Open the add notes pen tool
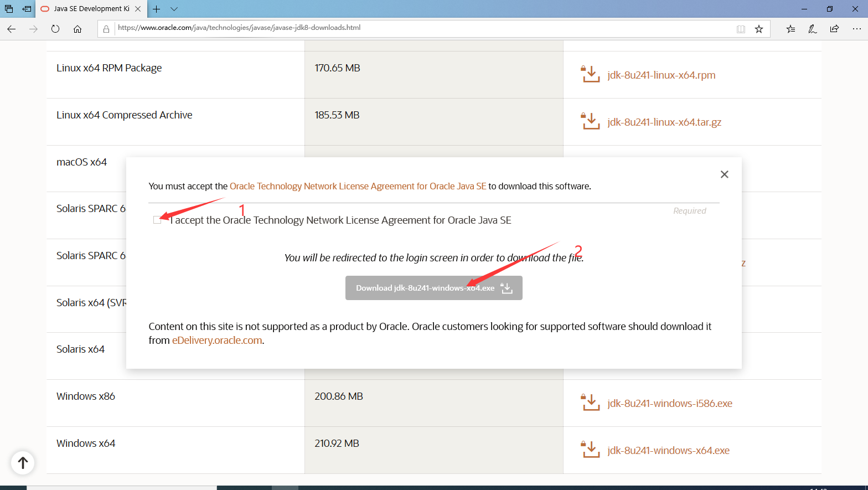 [812, 29]
